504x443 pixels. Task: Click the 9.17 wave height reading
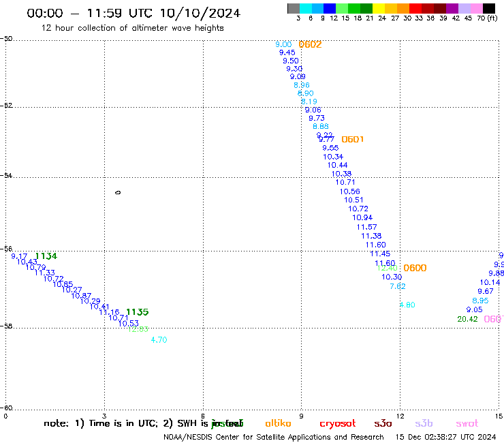19,256
